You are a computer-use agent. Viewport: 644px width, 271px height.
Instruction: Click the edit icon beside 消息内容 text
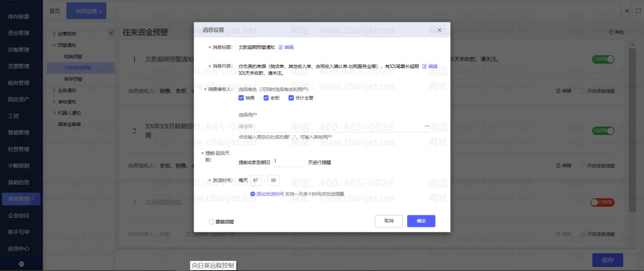pyautogui.click(x=424, y=66)
